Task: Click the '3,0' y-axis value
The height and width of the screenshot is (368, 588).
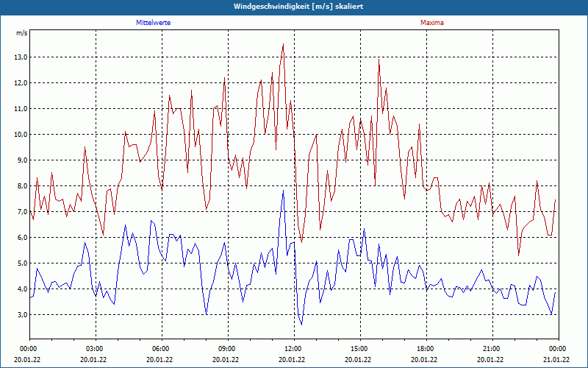Action: [x=22, y=315]
